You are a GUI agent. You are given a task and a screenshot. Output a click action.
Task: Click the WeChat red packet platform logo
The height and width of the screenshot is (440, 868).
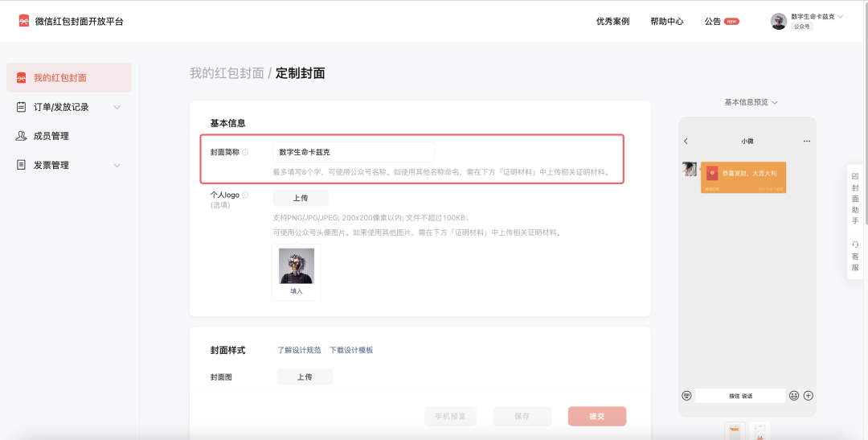23,21
